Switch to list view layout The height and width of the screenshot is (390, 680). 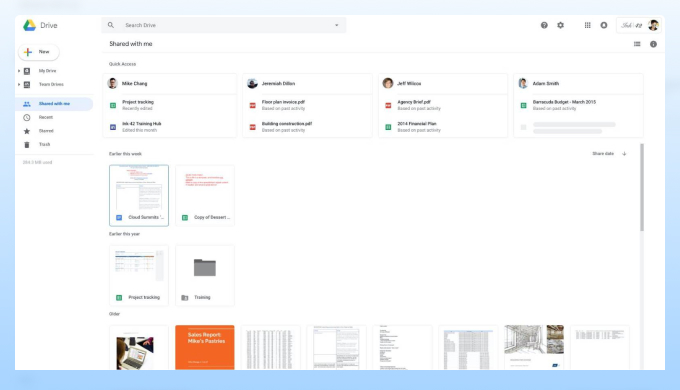pyautogui.click(x=637, y=44)
